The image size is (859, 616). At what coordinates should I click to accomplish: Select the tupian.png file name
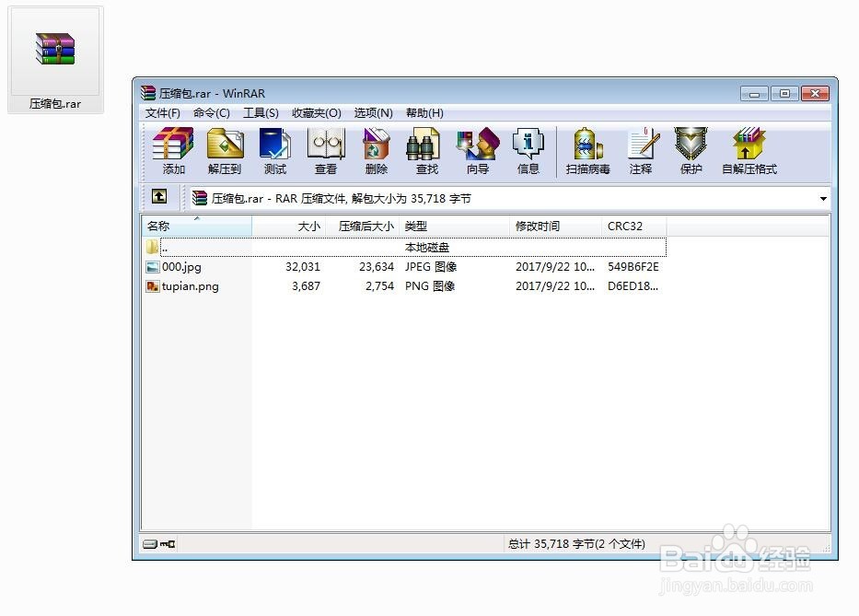click(190, 286)
